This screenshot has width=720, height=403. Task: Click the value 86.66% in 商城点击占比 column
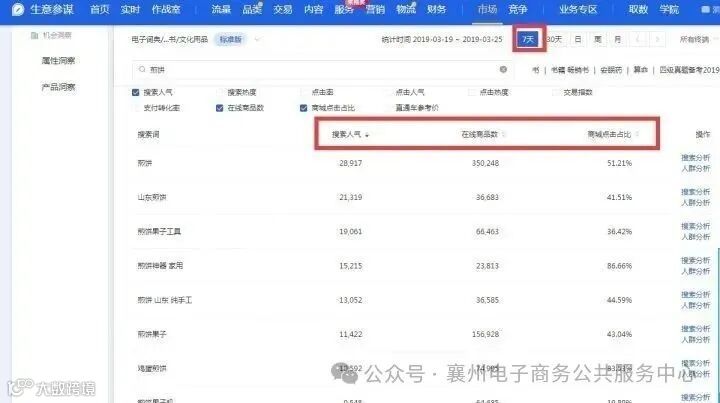[619, 266]
